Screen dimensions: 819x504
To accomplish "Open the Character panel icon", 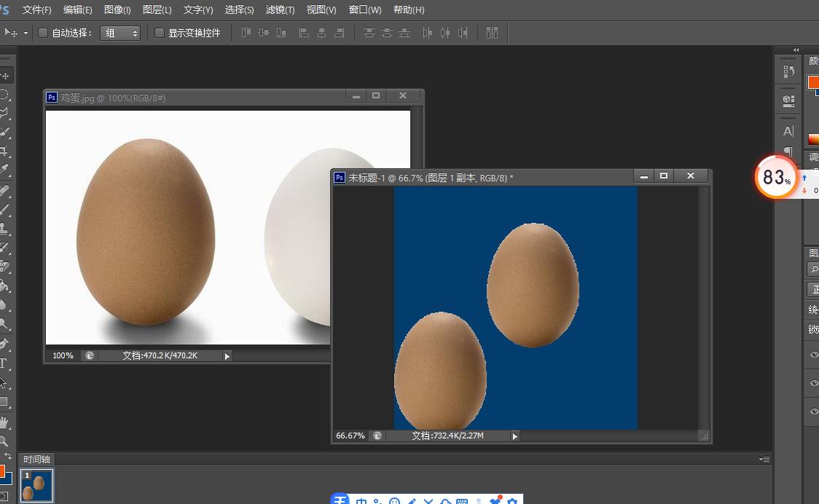I will point(788,132).
